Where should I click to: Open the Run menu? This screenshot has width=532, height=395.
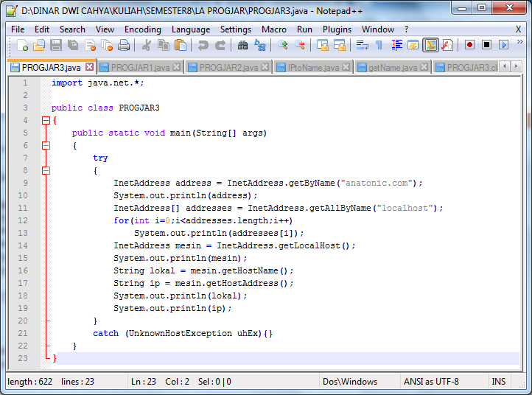click(304, 29)
